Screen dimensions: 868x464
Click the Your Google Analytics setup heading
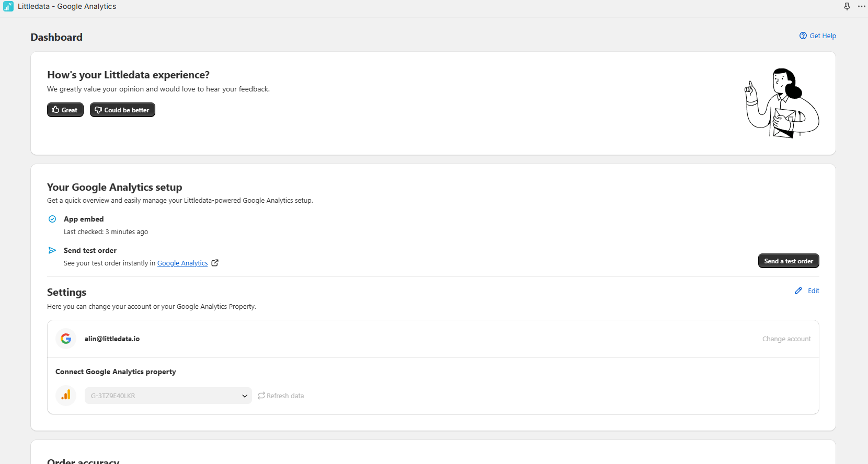tap(115, 187)
